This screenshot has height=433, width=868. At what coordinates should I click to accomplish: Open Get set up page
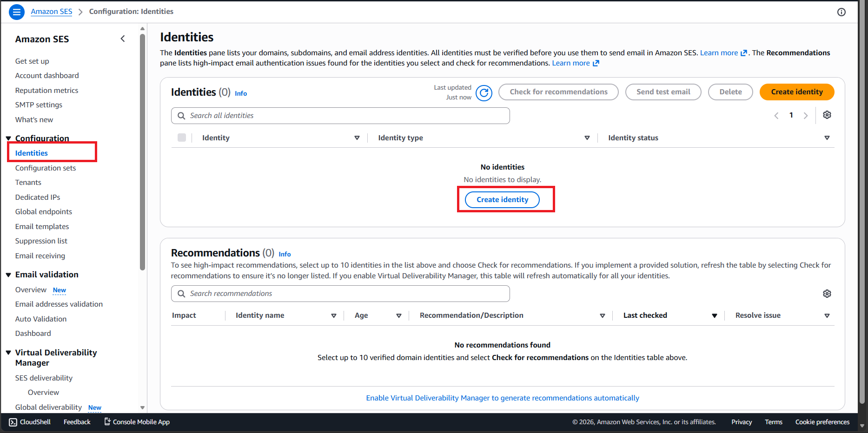pyautogui.click(x=32, y=61)
